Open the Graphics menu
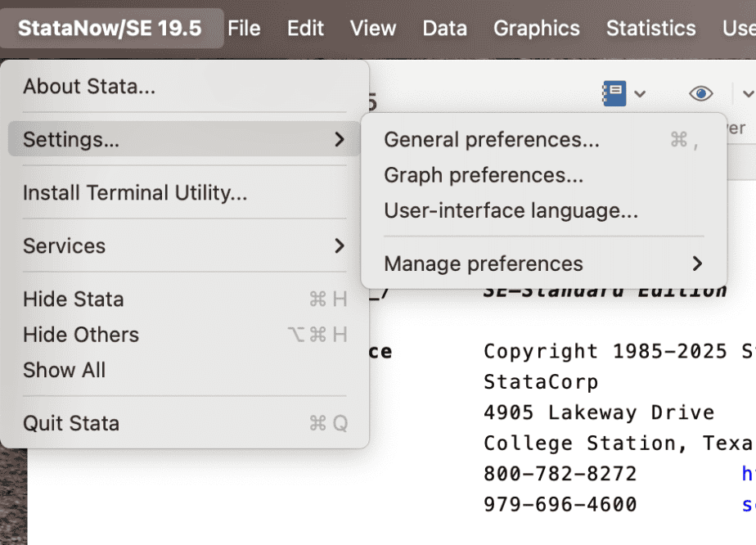The width and height of the screenshot is (756, 545). [x=536, y=28]
